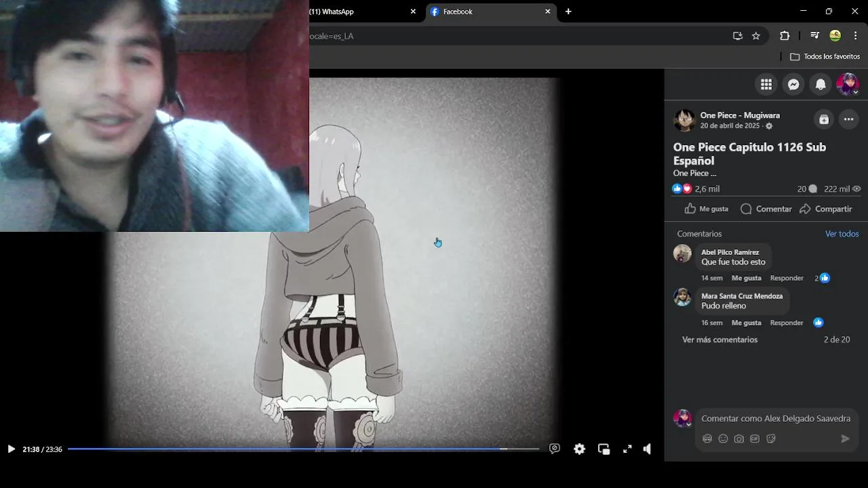Open the post date 20 de abril de 2025
Screen dimensions: 868x488
pos(730,126)
